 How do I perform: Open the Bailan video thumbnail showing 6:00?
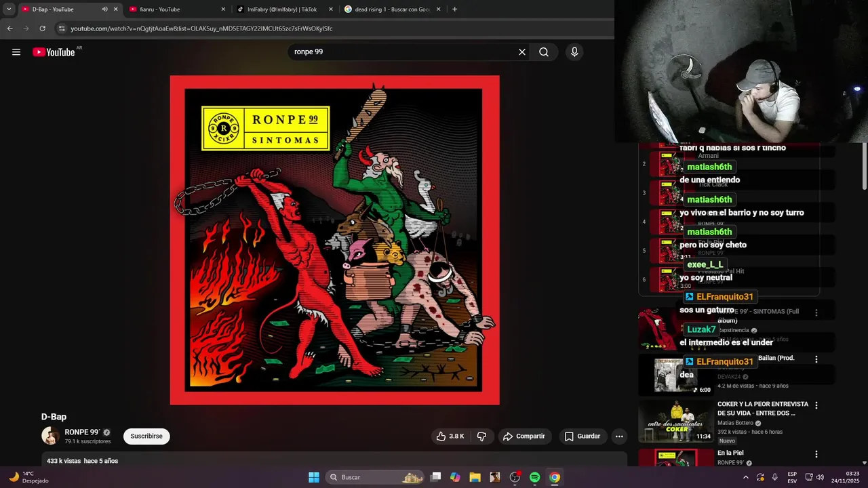click(675, 374)
